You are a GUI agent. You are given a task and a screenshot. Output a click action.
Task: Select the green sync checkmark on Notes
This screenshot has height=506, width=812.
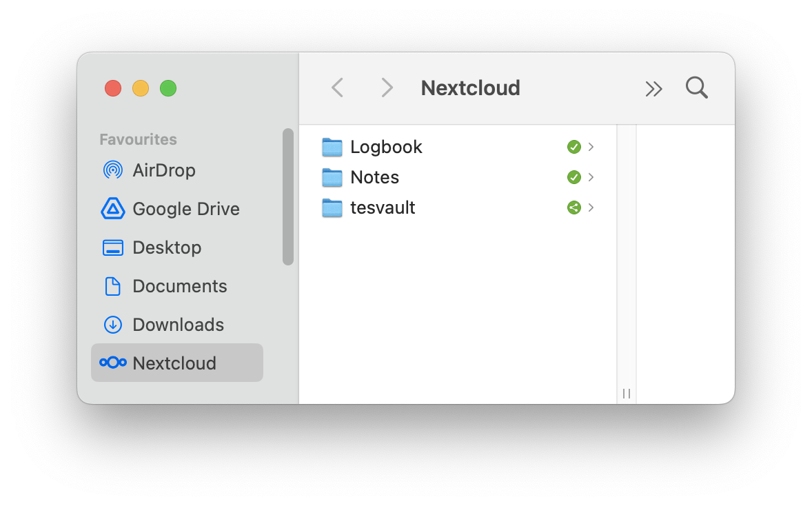(574, 177)
